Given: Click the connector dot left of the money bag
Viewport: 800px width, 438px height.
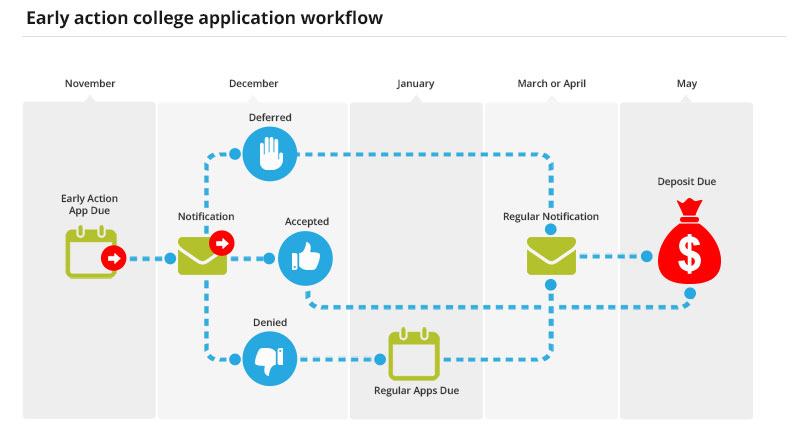Looking at the screenshot, I should 646,256.
